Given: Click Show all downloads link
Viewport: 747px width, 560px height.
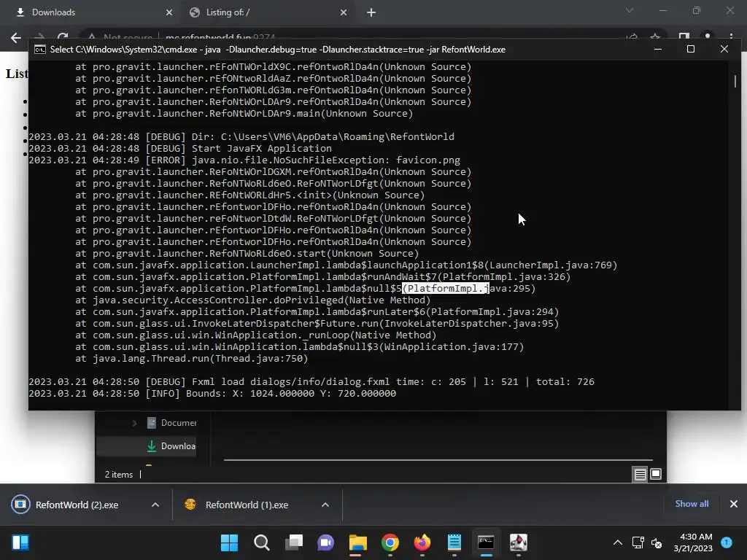Looking at the screenshot, I should click(692, 504).
